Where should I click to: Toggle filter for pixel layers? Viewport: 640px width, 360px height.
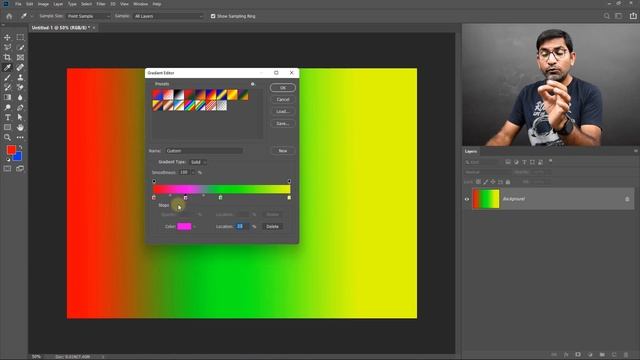tap(508, 162)
